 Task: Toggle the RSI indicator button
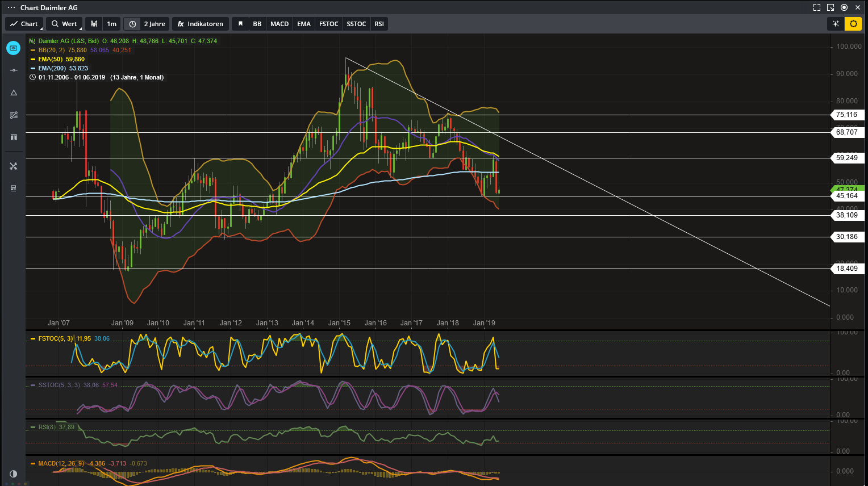tap(379, 24)
